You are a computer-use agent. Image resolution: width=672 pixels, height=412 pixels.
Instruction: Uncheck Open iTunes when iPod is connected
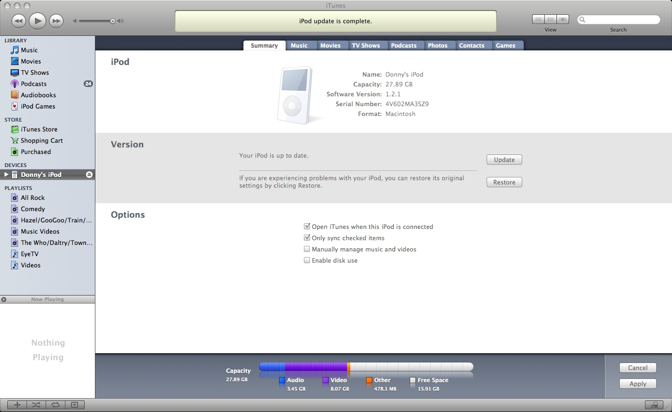(307, 227)
